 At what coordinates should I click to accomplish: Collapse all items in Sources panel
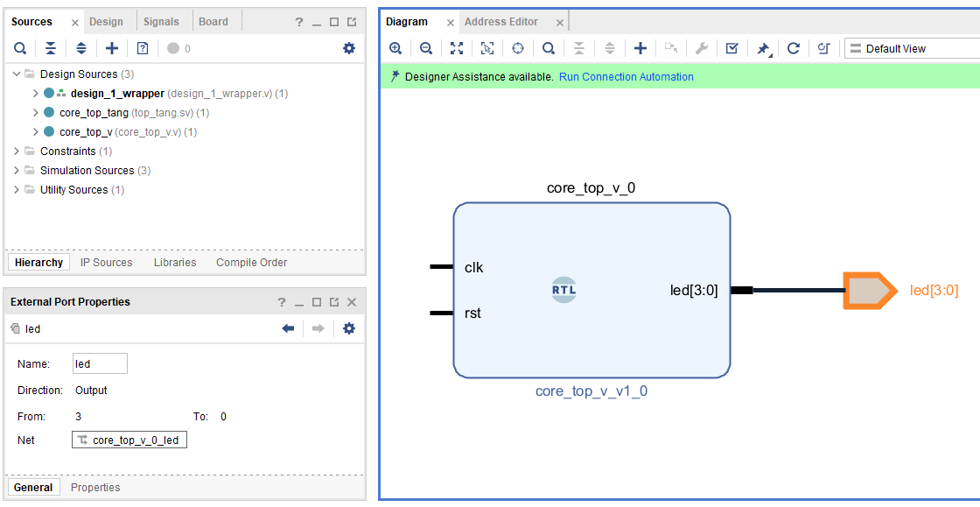(51, 48)
